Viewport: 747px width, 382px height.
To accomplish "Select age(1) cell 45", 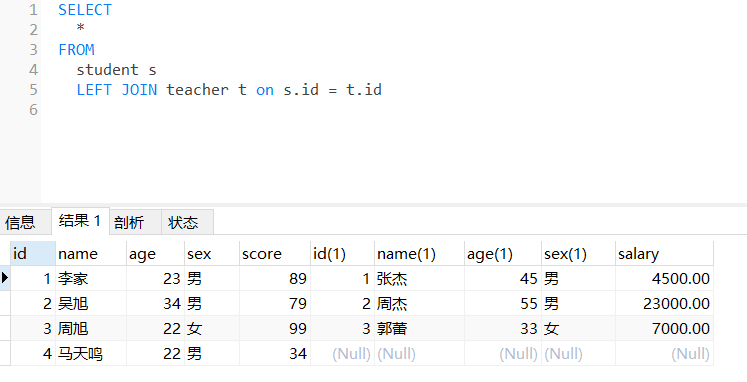I will click(x=503, y=278).
